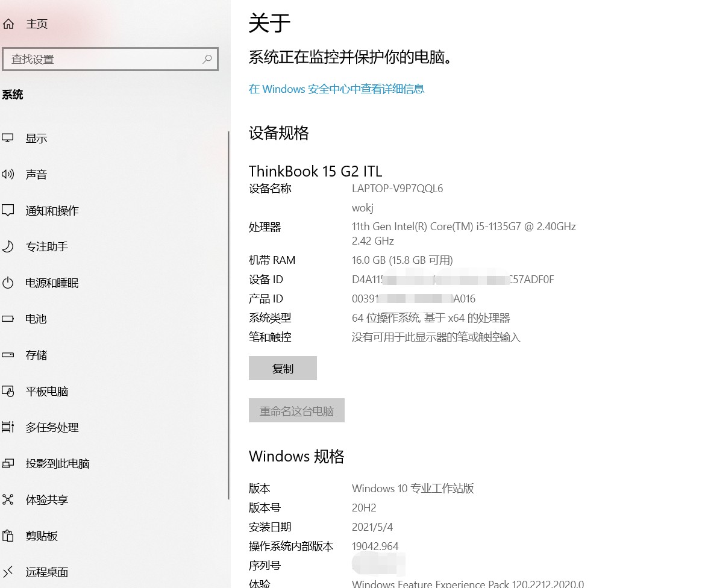
Task: Click the Storage drive icon
Action: coord(8,355)
